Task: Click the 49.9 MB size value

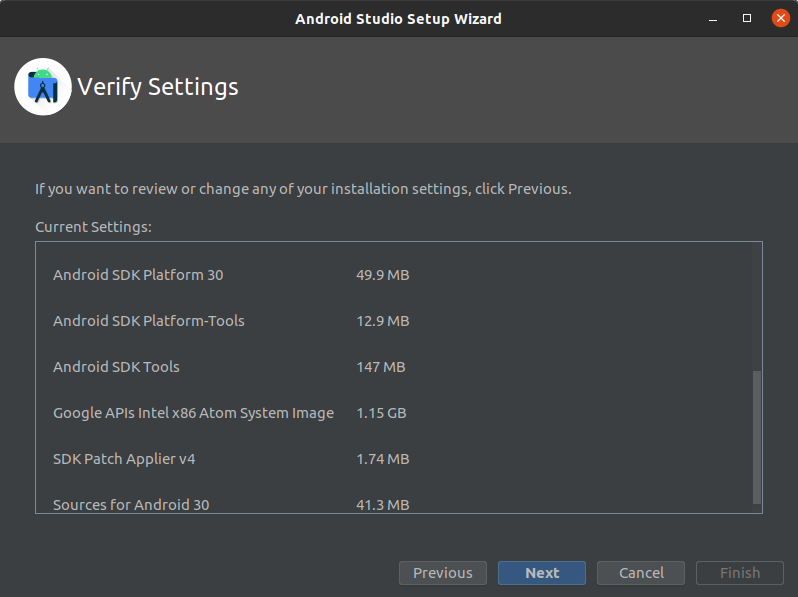Action: pyautogui.click(x=382, y=275)
